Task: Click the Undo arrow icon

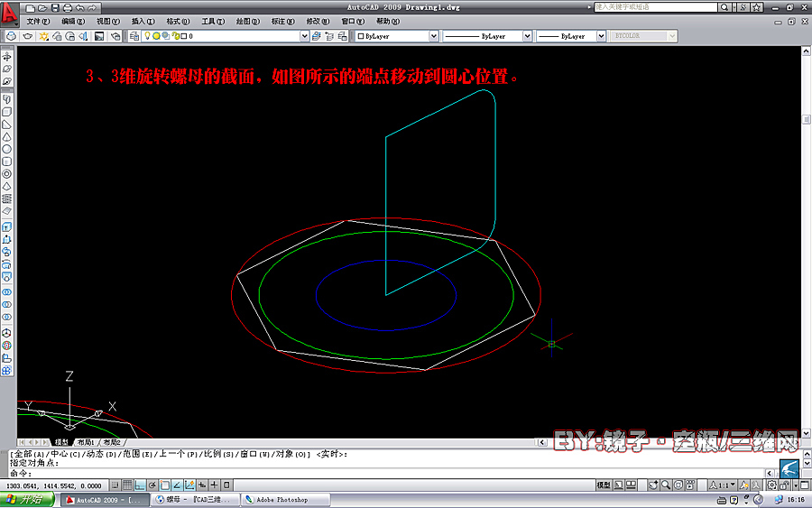Action: pyautogui.click(x=79, y=8)
